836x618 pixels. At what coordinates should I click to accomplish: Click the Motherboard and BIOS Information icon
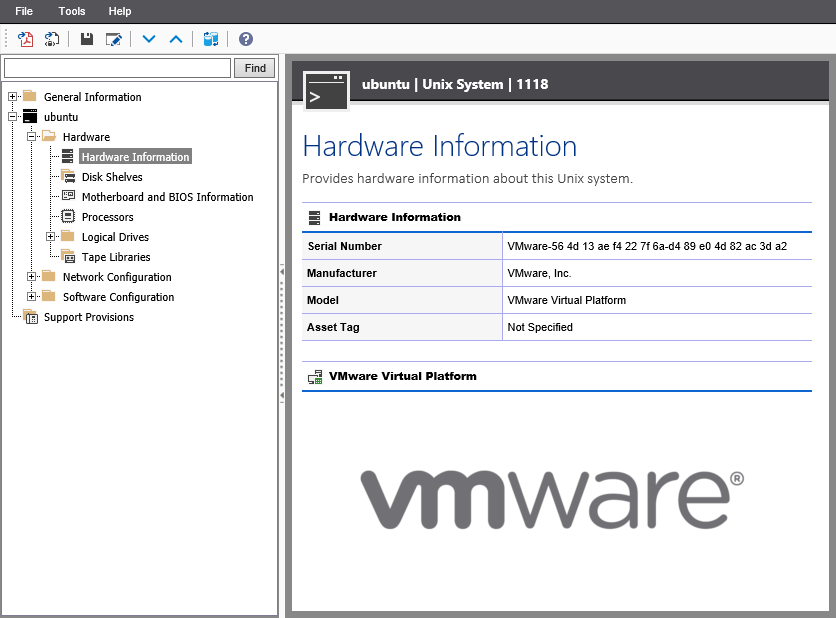coord(68,196)
